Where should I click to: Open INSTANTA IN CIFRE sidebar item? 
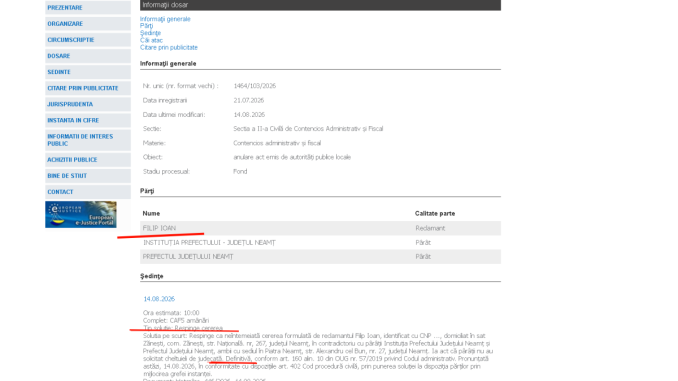click(x=88, y=120)
